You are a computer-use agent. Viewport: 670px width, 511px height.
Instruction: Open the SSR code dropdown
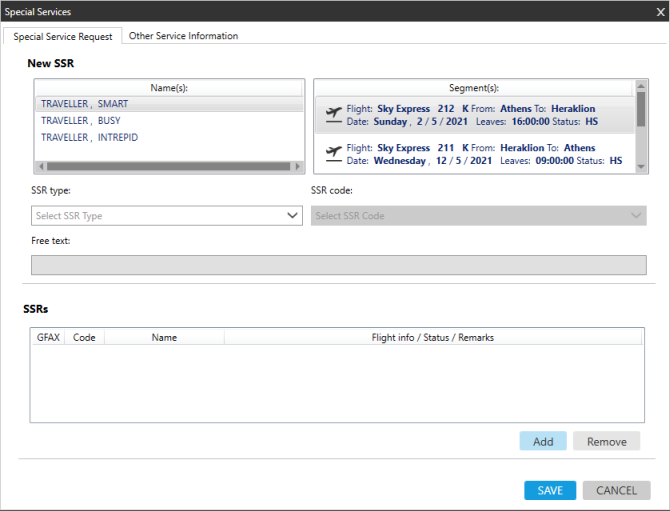coord(478,216)
